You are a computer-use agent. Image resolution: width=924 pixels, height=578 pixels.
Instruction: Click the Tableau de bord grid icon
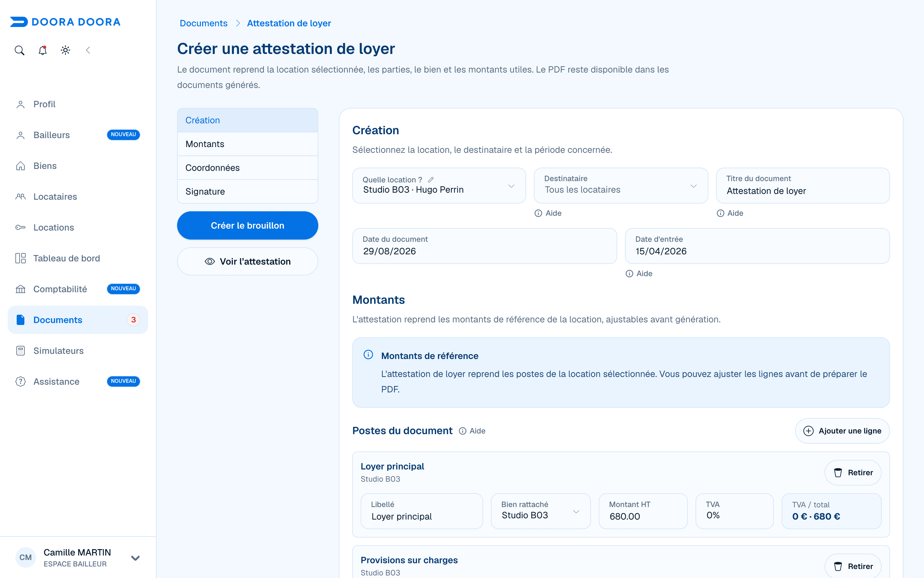(x=21, y=258)
